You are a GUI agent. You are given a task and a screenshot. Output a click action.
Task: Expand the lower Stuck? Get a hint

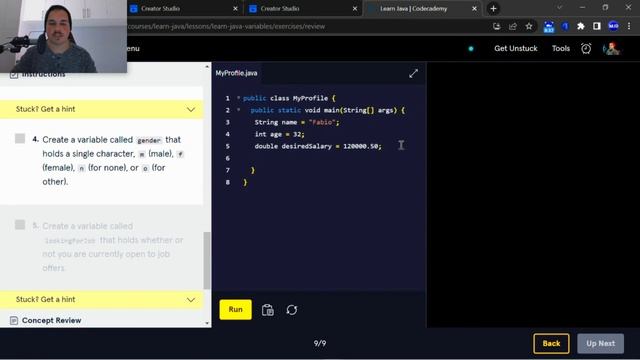tap(101, 300)
